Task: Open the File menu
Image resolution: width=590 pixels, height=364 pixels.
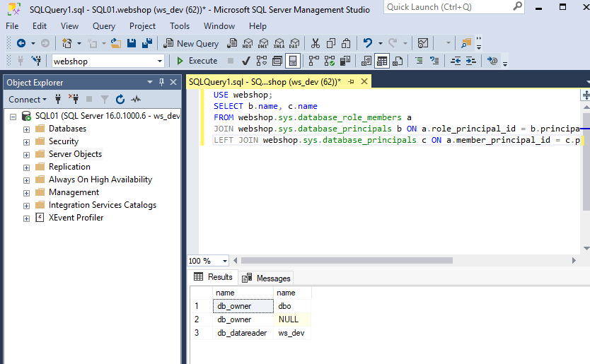Action: [x=12, y=26]
